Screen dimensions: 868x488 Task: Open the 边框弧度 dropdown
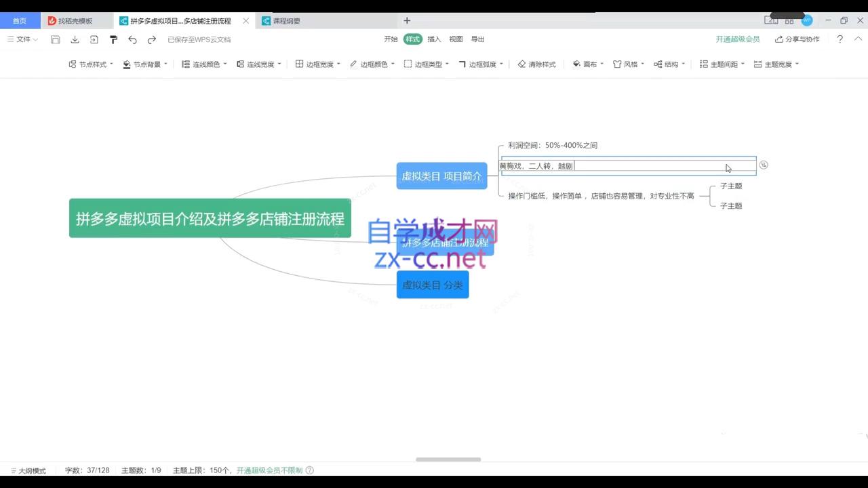coord(481,64)
